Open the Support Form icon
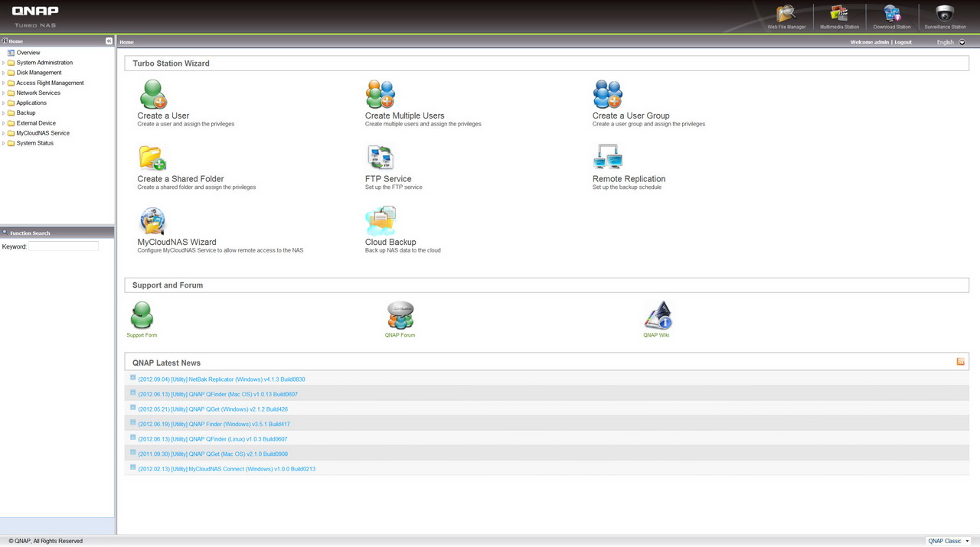Image resolution: width=980 pixels, height=547 pixels. (142, 315)
